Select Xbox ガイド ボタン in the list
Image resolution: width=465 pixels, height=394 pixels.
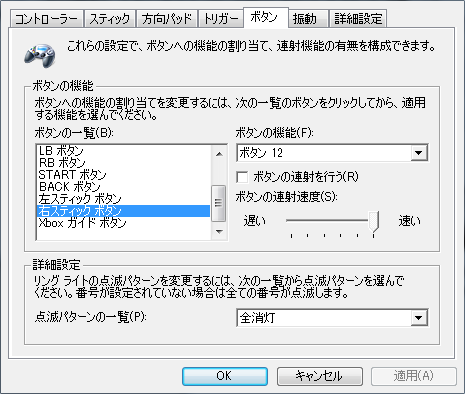[x=123, y=223]
